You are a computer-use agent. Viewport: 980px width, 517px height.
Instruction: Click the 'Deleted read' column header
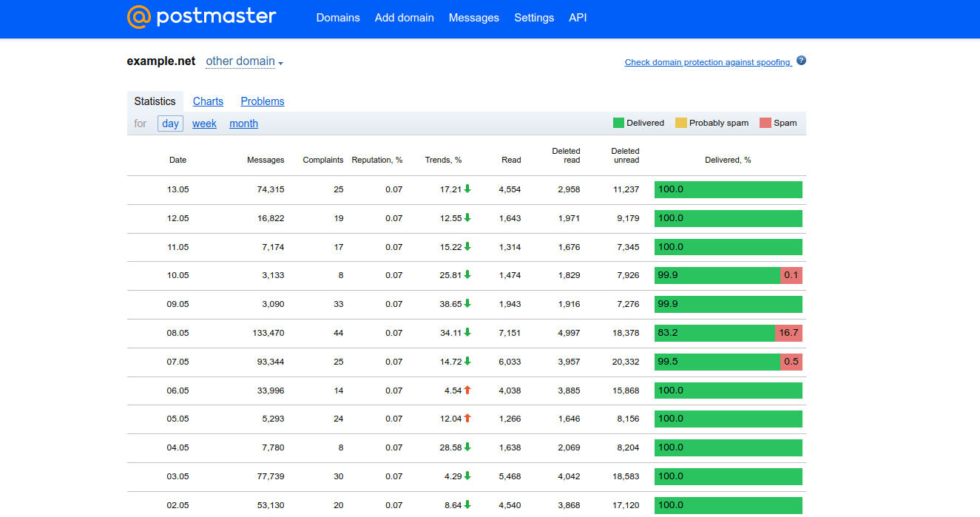coord(567,155)
